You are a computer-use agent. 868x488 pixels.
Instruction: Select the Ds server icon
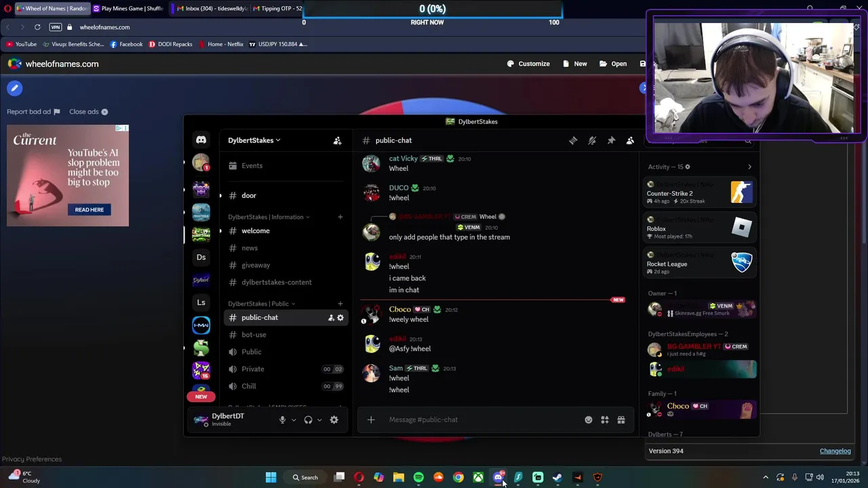coord(201,257)
